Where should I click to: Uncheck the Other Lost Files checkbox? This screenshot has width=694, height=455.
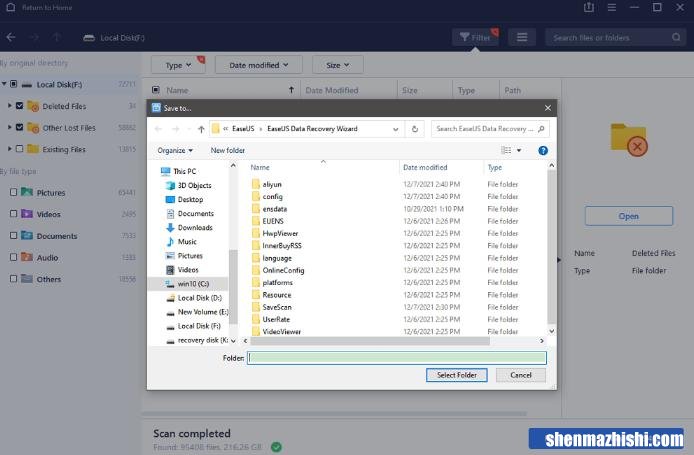pyautogui.click(x=19, y=127)
